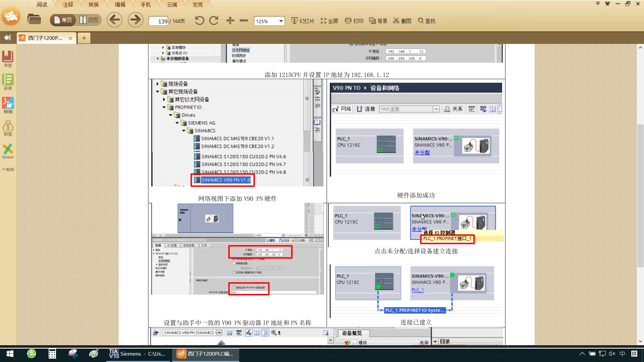Click the PLC_1 link in document

pos(418,290)
